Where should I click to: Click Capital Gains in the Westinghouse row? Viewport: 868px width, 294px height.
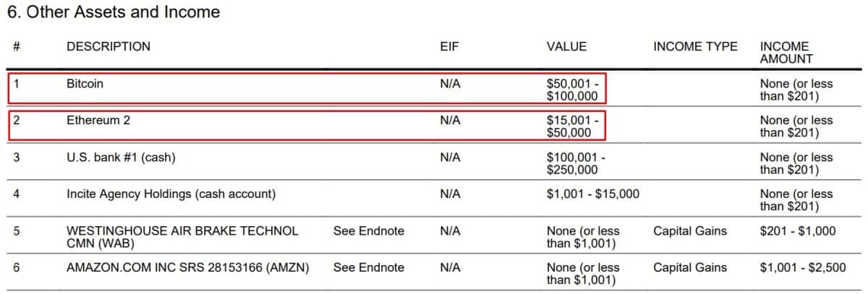[690, 231]
